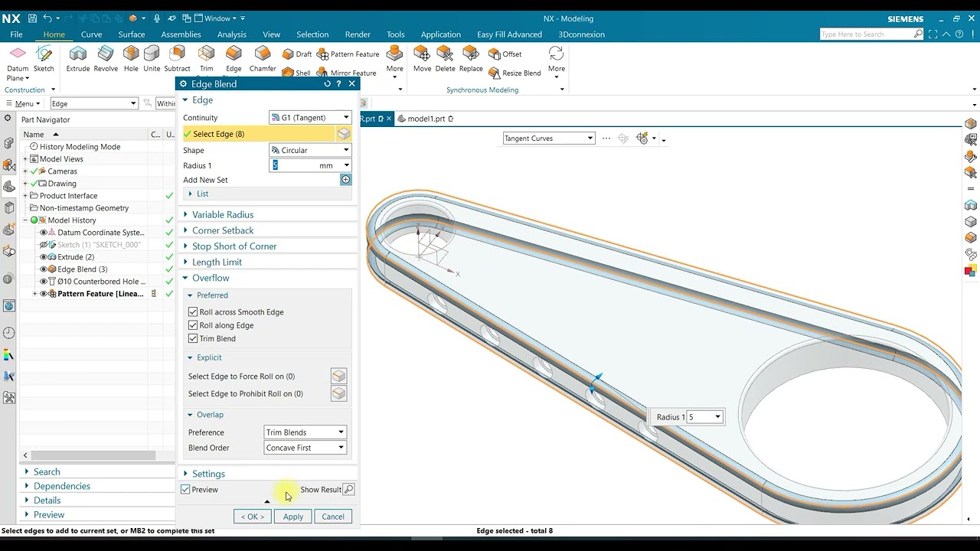Reset the Edge Blend dialog

tap(327, 84)
